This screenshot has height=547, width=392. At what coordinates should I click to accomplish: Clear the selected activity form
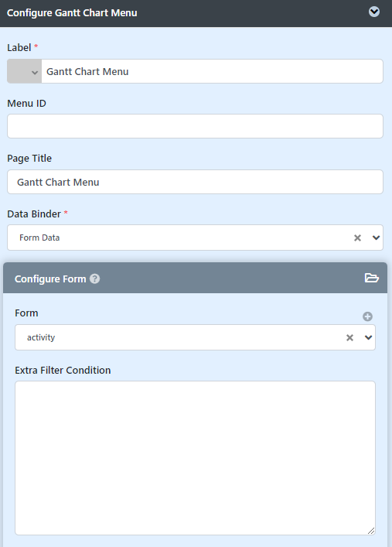[349, 337]
